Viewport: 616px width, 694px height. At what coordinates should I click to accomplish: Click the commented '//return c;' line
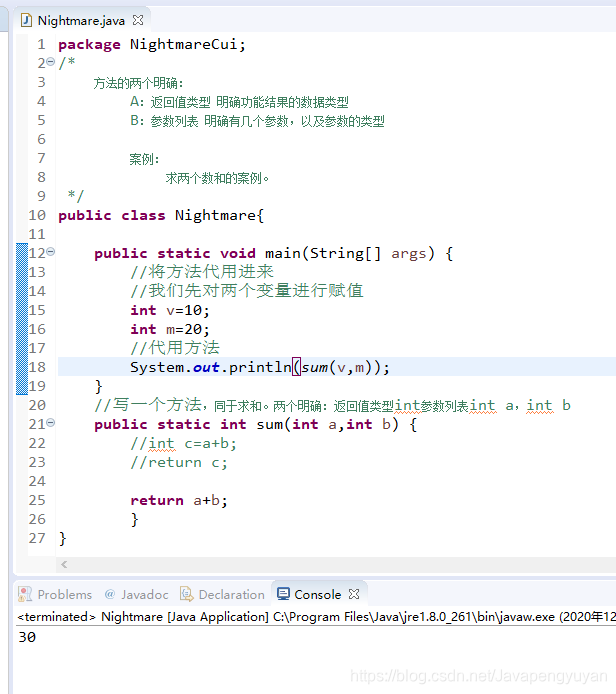pos(179,463)
